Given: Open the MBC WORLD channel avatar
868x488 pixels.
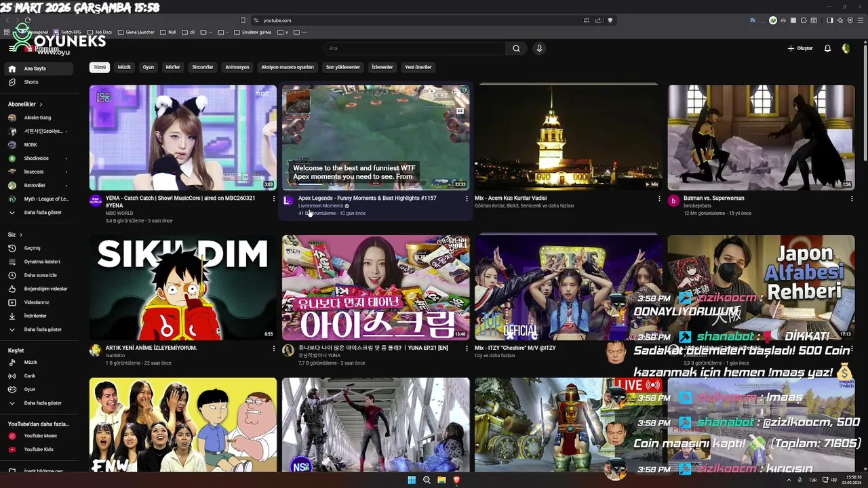Looking at the screenshot, I should click(x=96, y=201).
